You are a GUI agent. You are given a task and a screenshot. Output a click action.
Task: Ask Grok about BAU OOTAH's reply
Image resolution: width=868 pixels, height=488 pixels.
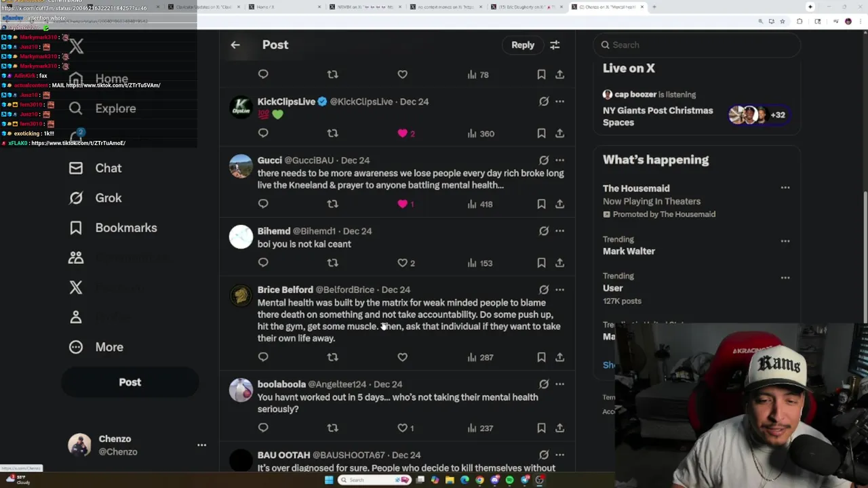point(544,455)
